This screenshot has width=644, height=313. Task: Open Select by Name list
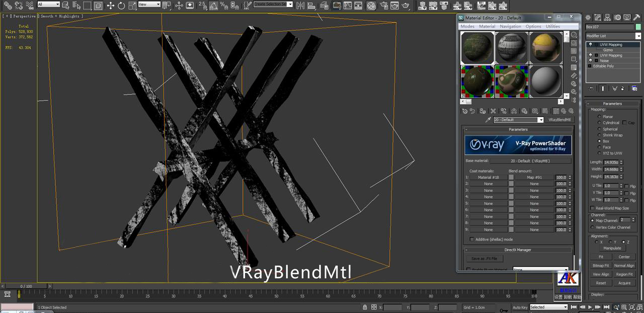click(x=76, y=6)
